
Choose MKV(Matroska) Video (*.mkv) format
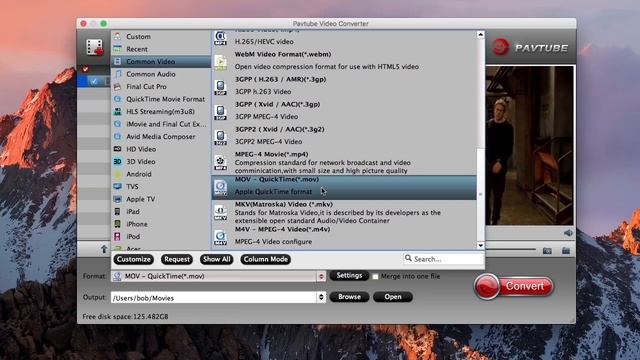tap(344, 212)
